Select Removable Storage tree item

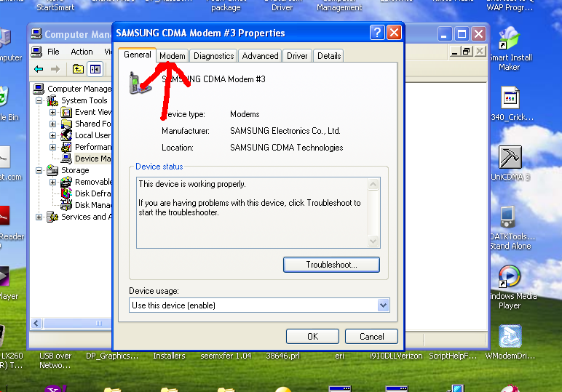[x=93, y=183]
